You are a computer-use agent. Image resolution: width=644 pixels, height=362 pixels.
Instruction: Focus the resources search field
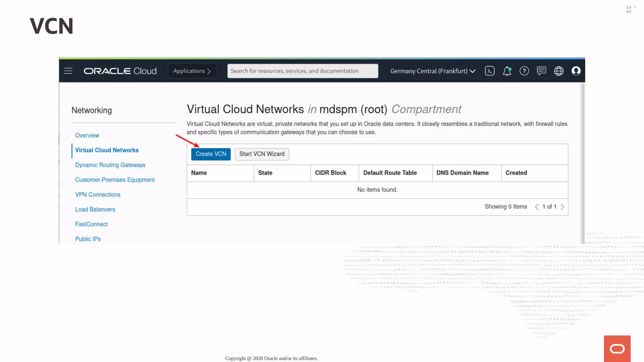point(303,71)
